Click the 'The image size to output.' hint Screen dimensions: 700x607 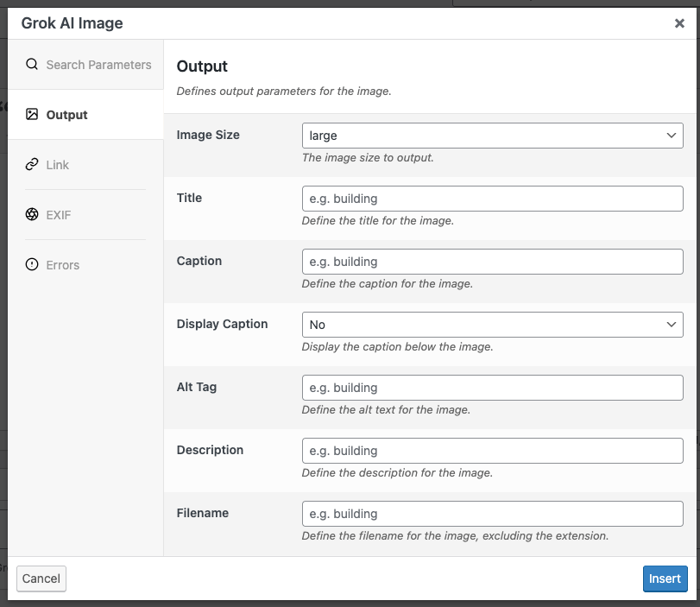368,158
